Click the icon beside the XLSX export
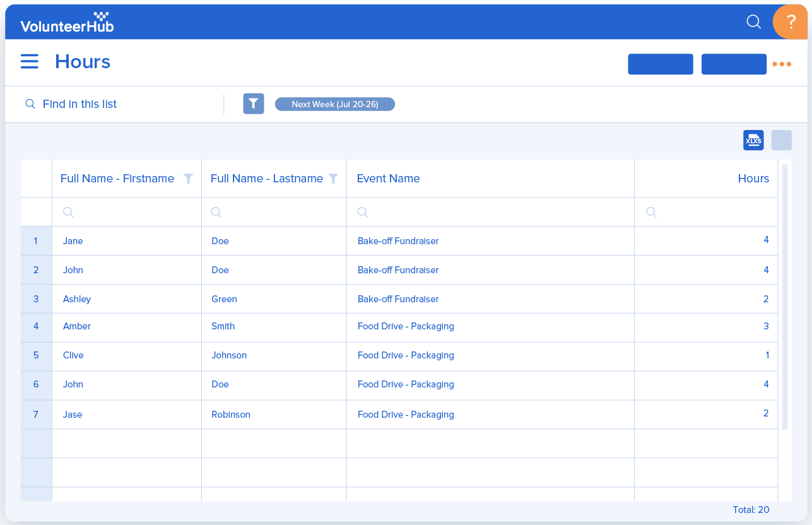The height and width of the screenshot is (525, 812). [x=781, y=139]
